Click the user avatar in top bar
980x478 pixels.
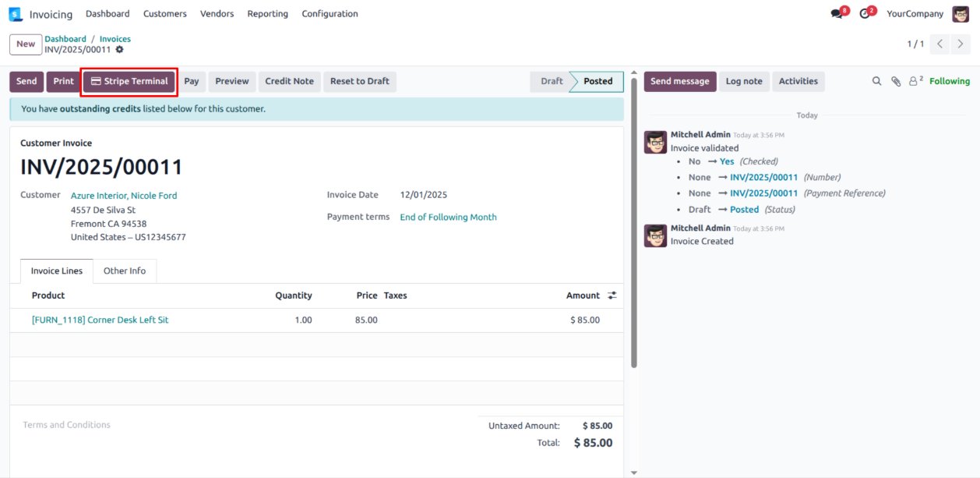tap(961, 14)
